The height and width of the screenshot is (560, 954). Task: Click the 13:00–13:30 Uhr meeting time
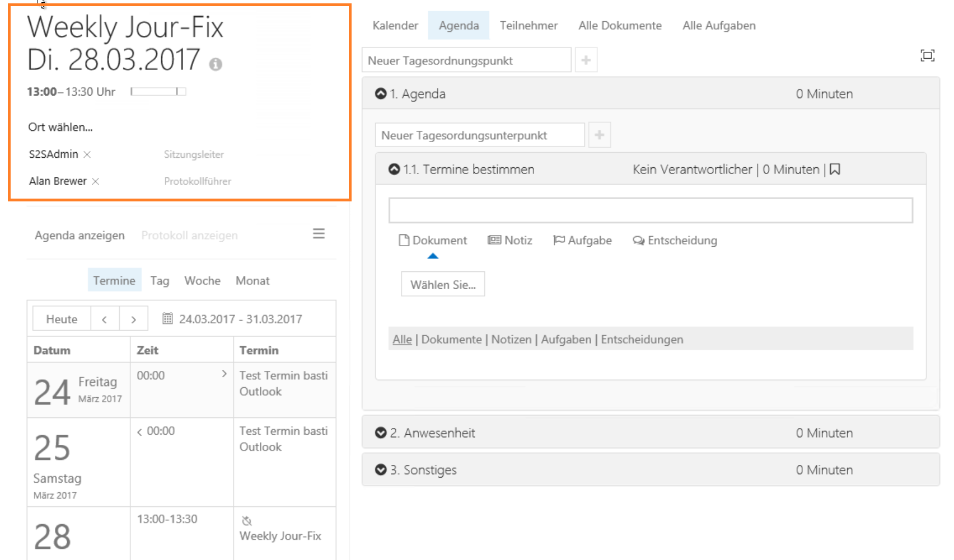[x=71, y=92]
